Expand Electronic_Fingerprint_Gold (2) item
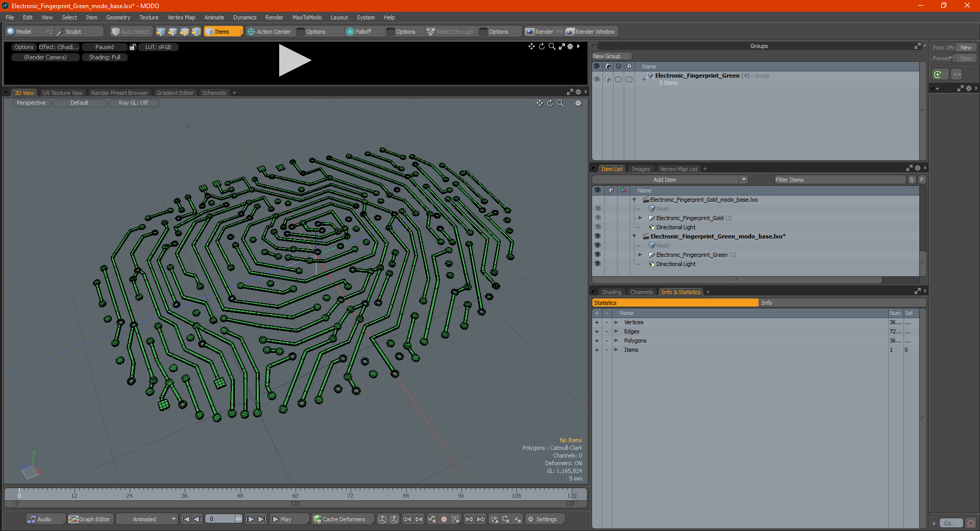This screenshot has height=531, width=980. click(640, 218)
